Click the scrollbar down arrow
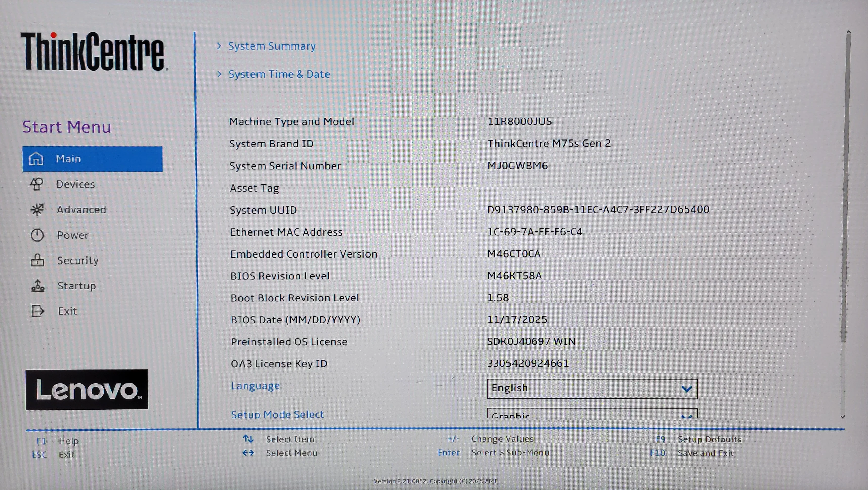 [x=843, y=416]
